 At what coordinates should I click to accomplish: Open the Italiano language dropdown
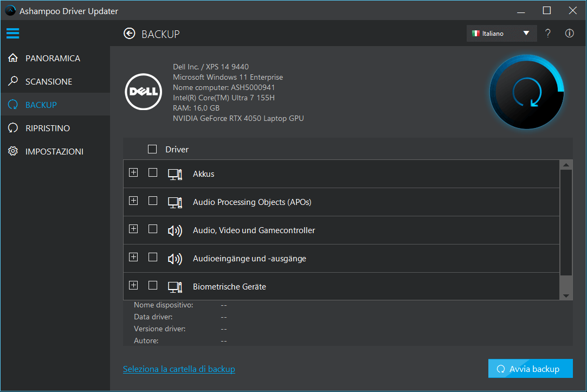(501, 33)
